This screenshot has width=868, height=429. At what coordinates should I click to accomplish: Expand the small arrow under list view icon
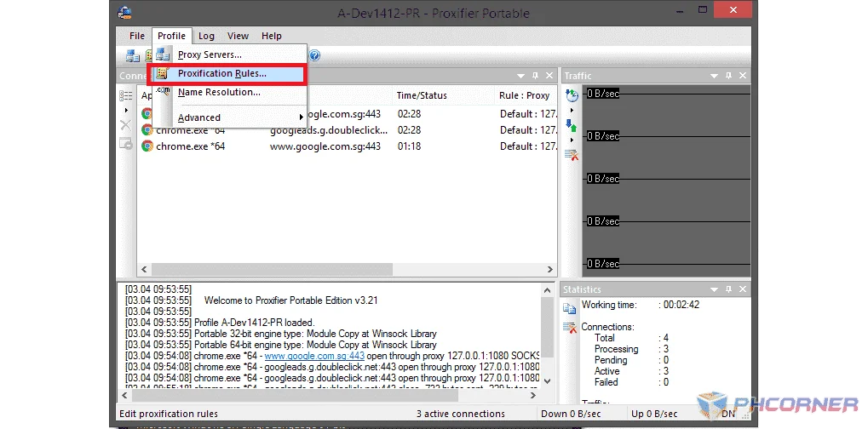(x=126, y=111)
